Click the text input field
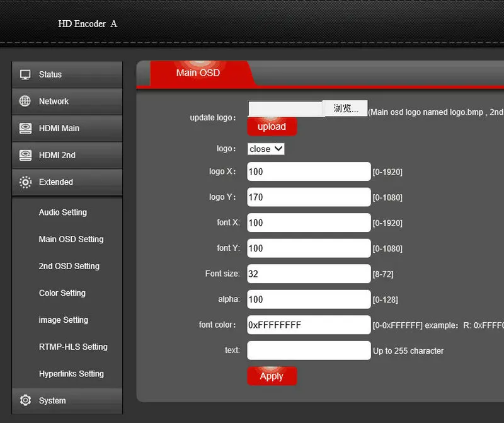This screenshot has width=504, height=423. pyautogui.click(x=309, y=351)
